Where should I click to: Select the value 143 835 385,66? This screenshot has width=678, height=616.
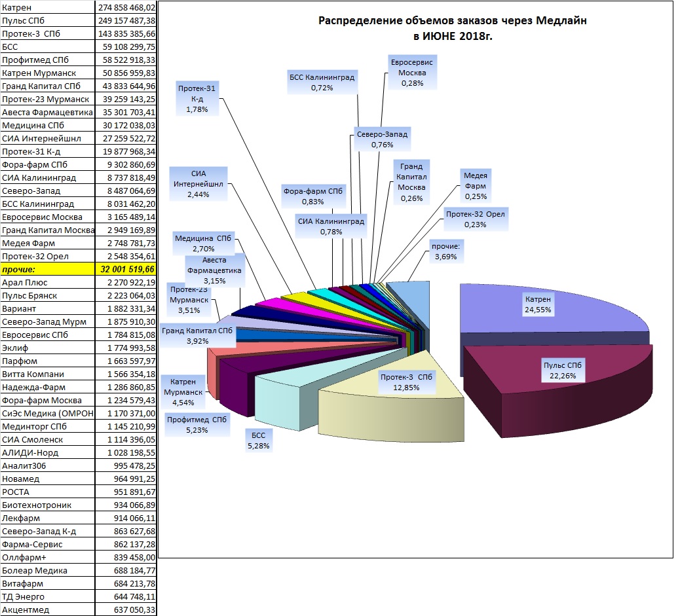pos(126,33)
